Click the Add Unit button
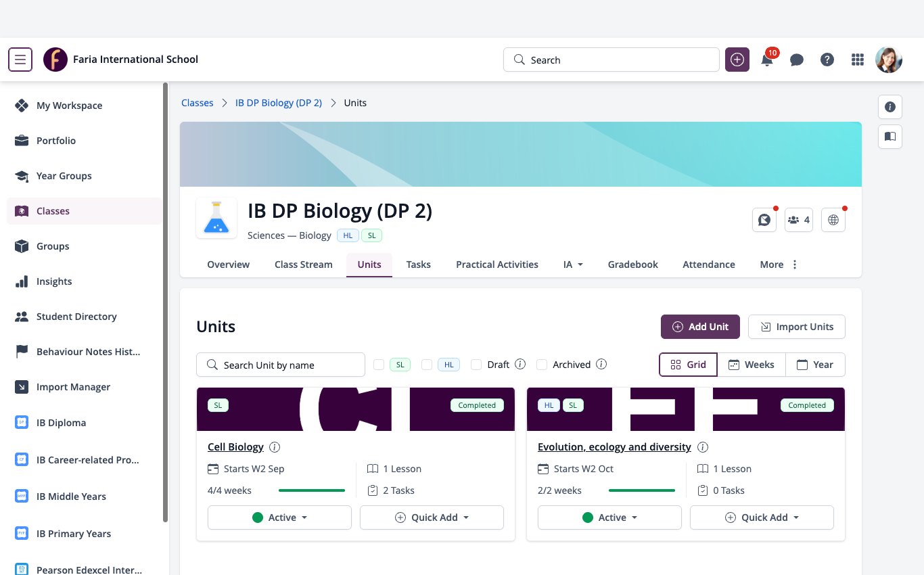Image resolution: width=924 pixels, height=575 pixels. coord(700,327)
